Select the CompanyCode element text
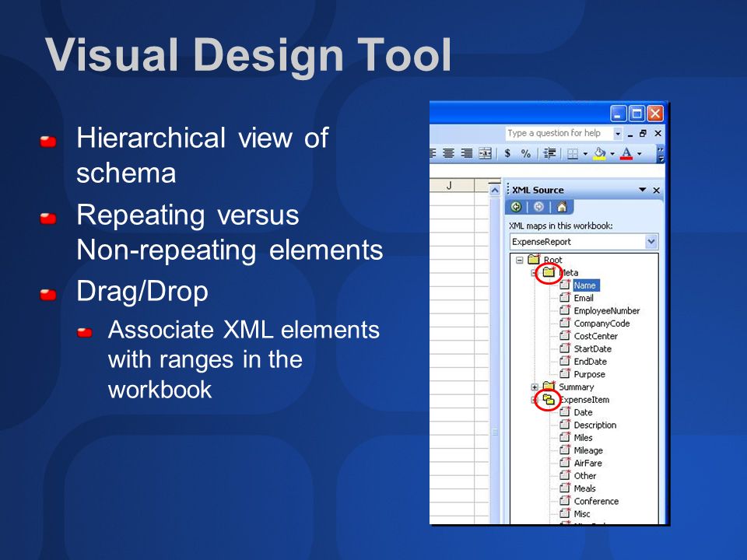This screenshot has width=747, height=560. coord(601,324)
